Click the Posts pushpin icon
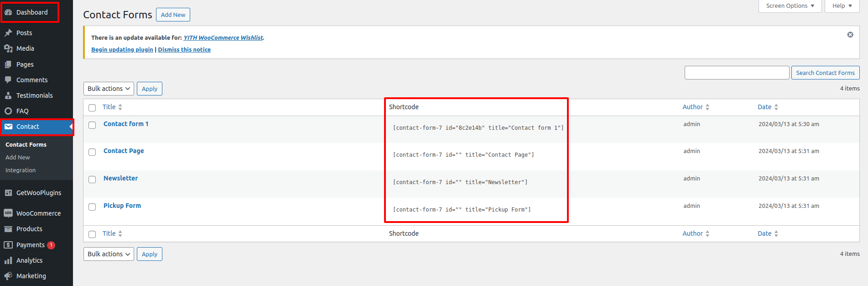Viewport: 868px width, 286px height. coord(8,33)
